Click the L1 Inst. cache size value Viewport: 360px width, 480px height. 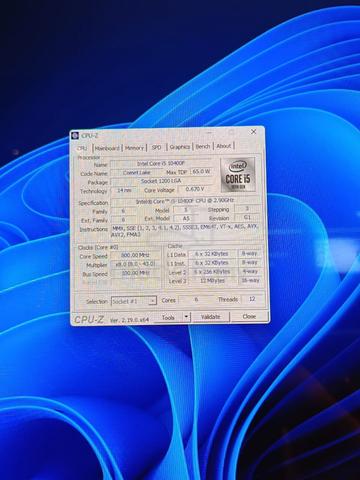pos(212,263)
